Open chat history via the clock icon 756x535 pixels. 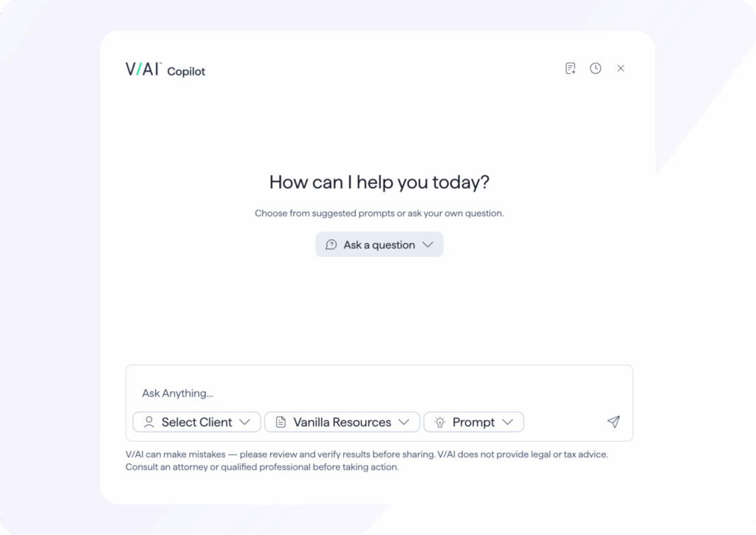coord(595,69)
